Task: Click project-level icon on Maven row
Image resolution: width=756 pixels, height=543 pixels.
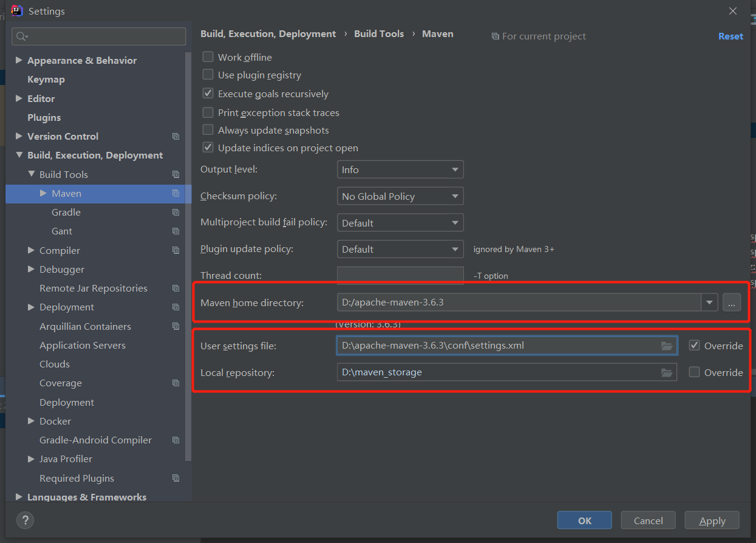Action: (x=175, y=193)
